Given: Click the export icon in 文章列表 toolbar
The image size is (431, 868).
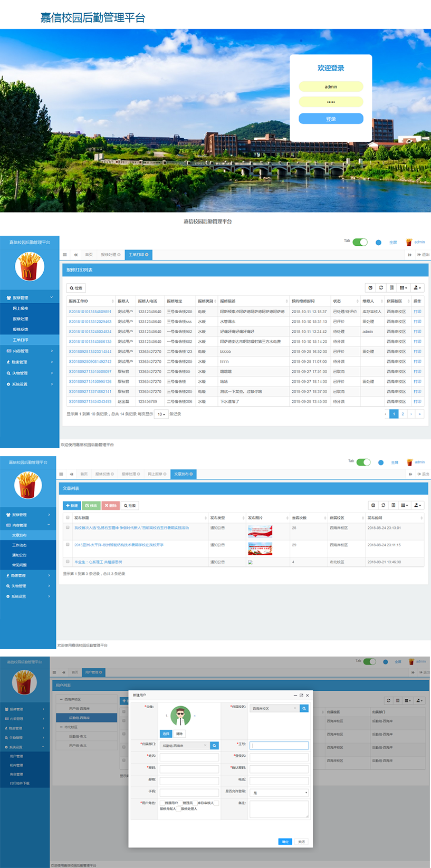Looking at the screenshot, I should click(417, 505).
